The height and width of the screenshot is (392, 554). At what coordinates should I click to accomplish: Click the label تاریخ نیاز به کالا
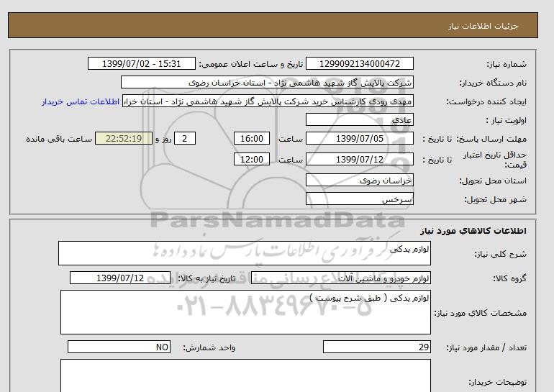206,278
